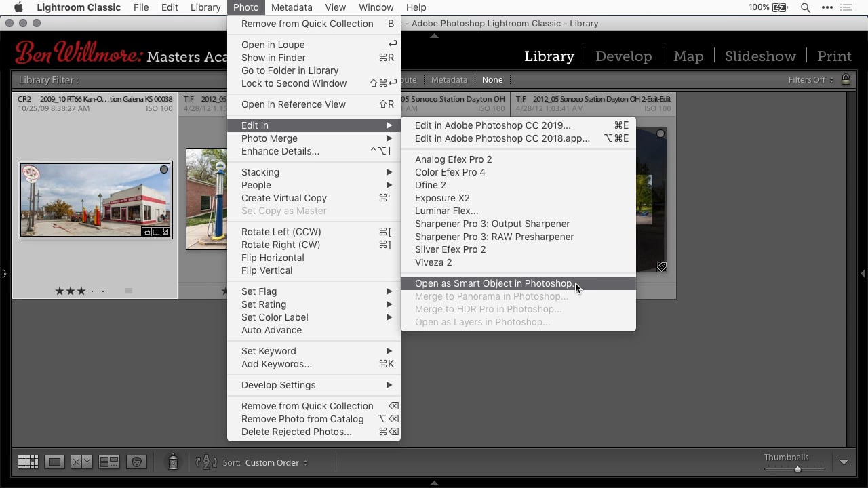Choose Open as Smart Object in Photoshop
This screenshot has width=868, height=488.
[x=518, y=283]
